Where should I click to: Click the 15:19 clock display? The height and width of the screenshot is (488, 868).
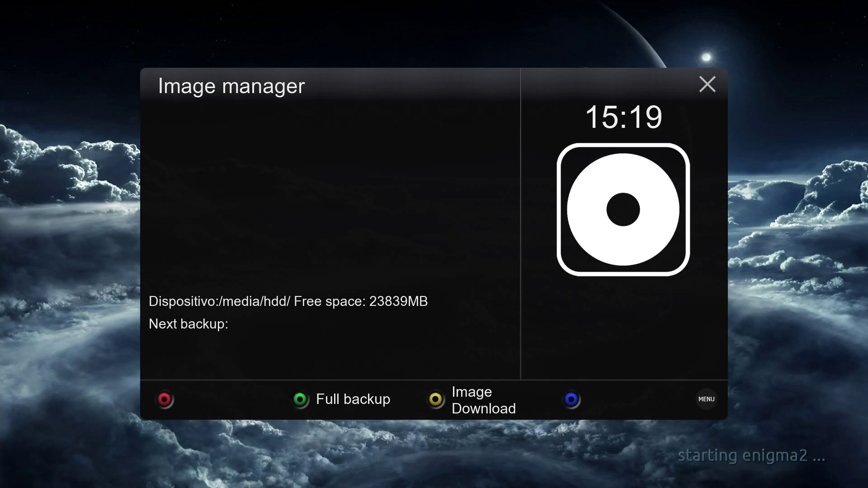pyautogui.click(x=623, y=117)
